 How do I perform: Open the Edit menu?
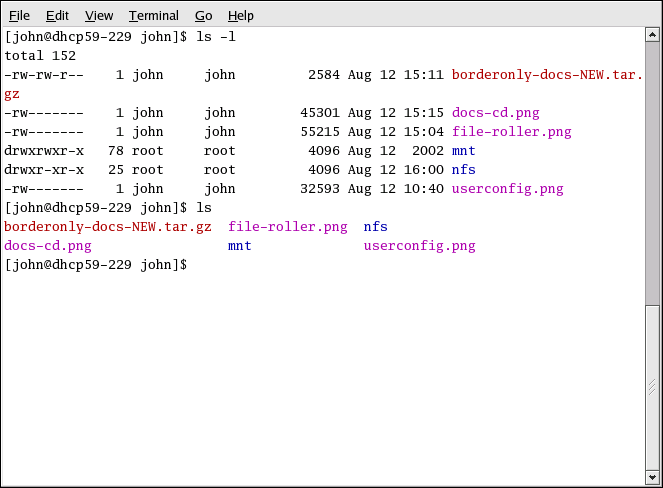(x=57, y=15)
